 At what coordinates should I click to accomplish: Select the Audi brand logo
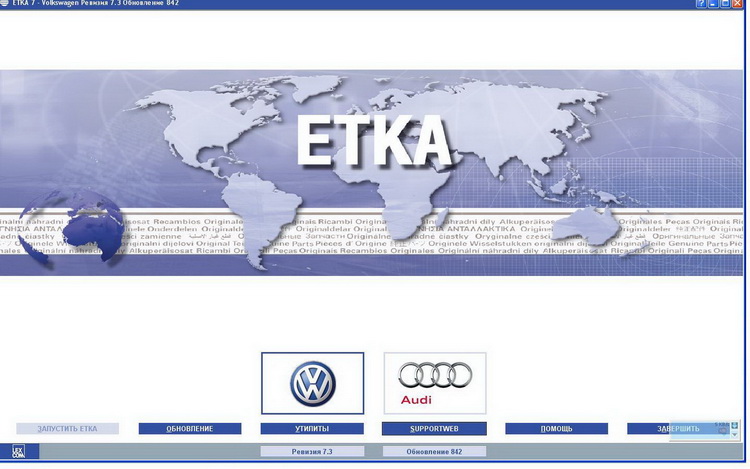click(x=435, y=383)
